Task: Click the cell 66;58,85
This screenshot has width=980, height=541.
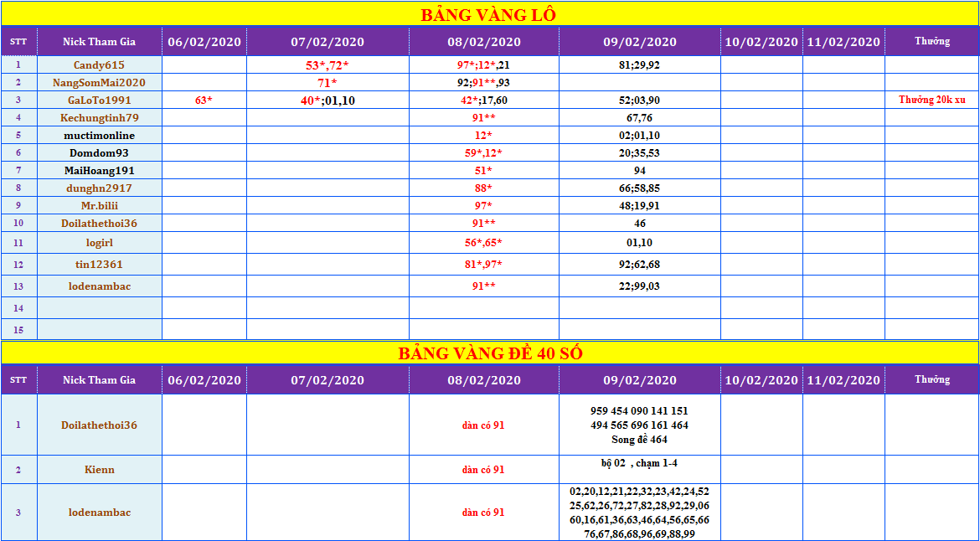Action: point(639,188)
